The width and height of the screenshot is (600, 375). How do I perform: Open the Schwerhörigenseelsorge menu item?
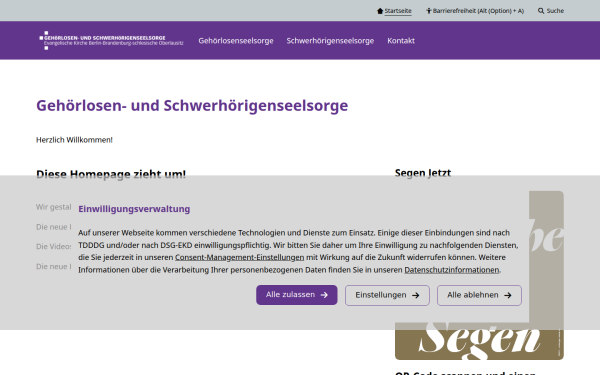click(x=330, y=41)
